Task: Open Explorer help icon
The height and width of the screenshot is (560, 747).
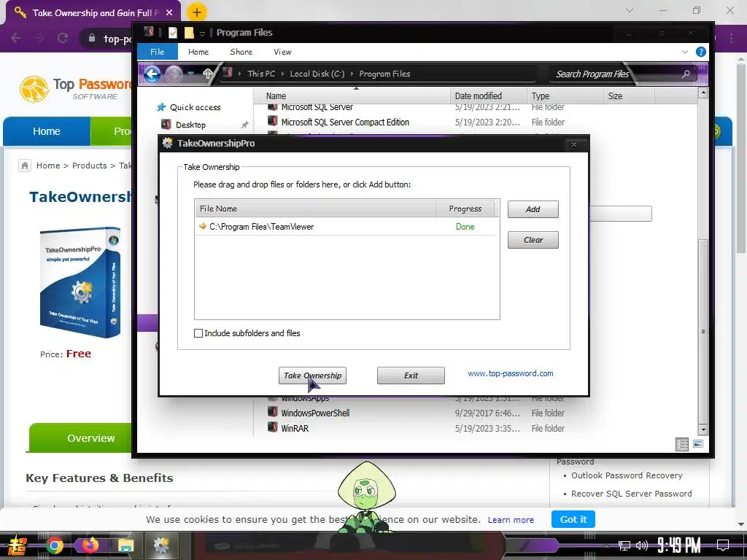Action: coord(701,52)
